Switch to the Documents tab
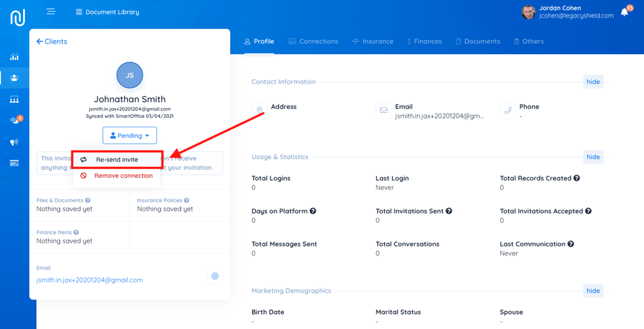This screenshot has width=644, height=329. coord(478,41)
